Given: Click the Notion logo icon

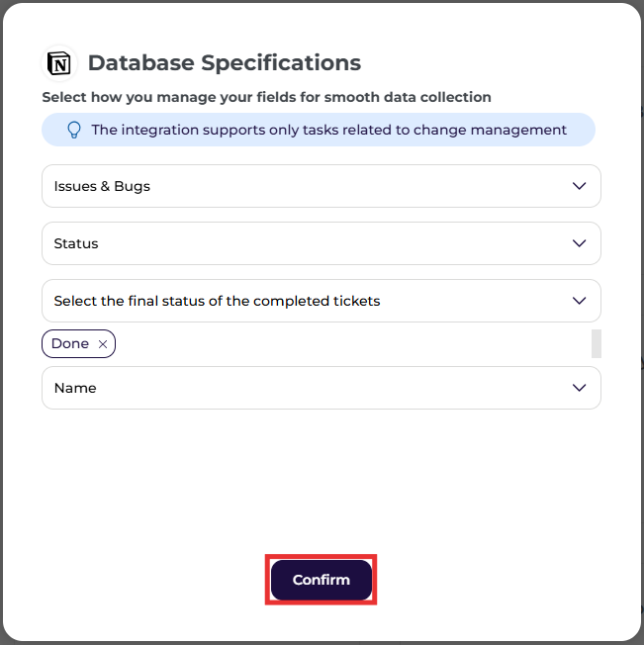Looking at the screenshot, I should tap(59, 63).
